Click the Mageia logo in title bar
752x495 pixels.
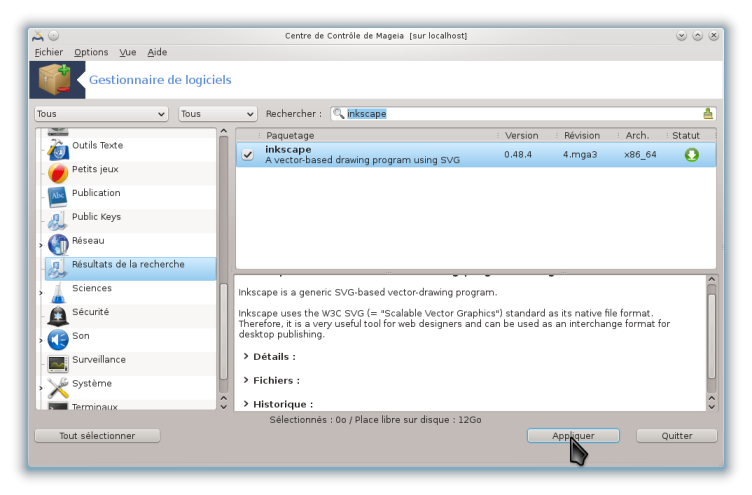click(38, 35)
